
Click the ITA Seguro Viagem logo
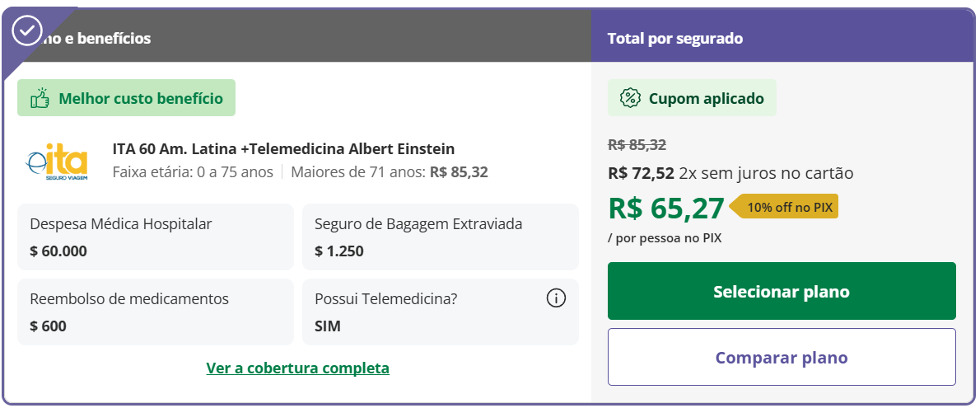[x=56, y=160]
